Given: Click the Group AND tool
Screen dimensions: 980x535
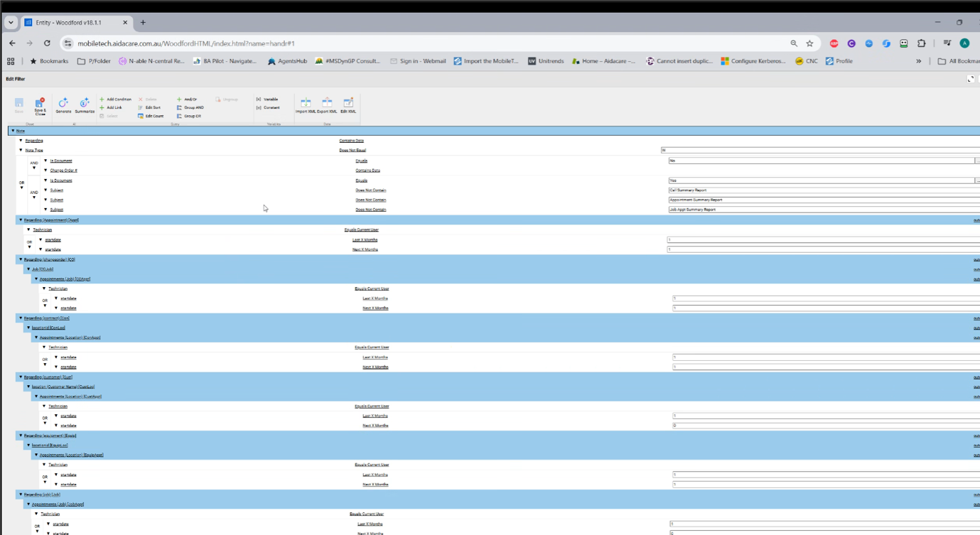Looking at the screenshot, I should point(190,107).
